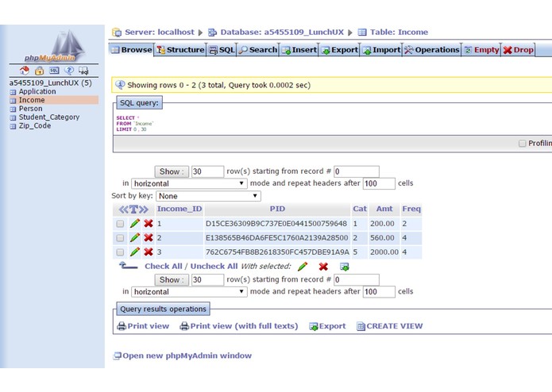
Task: Open the Export tab
Action: pyautogui.click(x=340, y=50)
